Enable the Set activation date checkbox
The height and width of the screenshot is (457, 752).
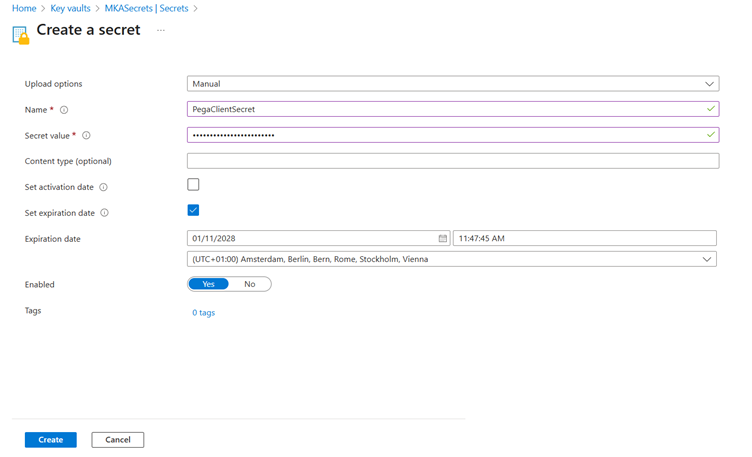(x=193, y=185)
